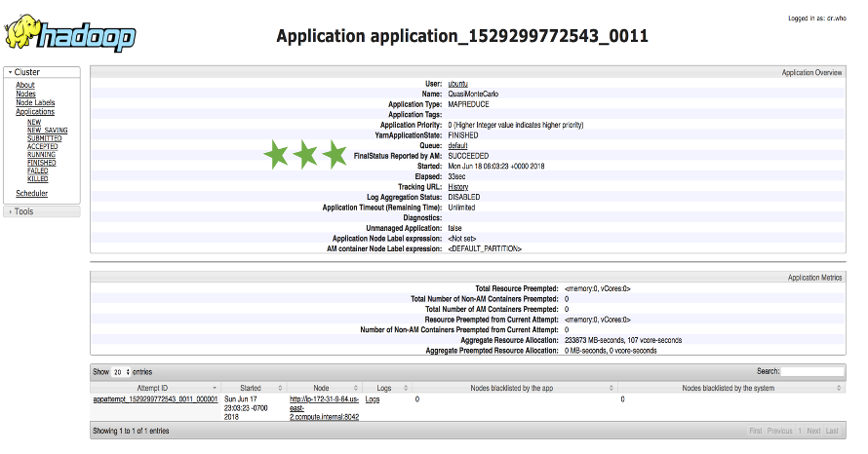Filter applications by NEW_SAVING state
The width and height of the screenshot is (868, 454).
(48, 130)
